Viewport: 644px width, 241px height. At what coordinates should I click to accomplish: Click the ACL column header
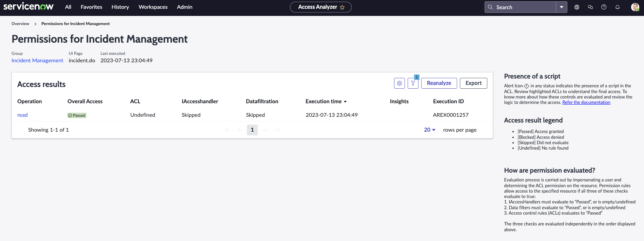135,101
